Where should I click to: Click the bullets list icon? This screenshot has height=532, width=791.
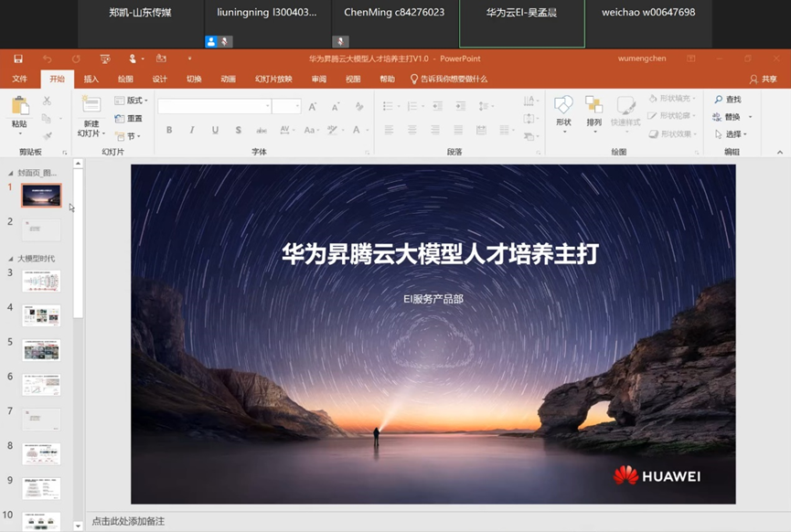pyautogui.click(x=388, y=106)
